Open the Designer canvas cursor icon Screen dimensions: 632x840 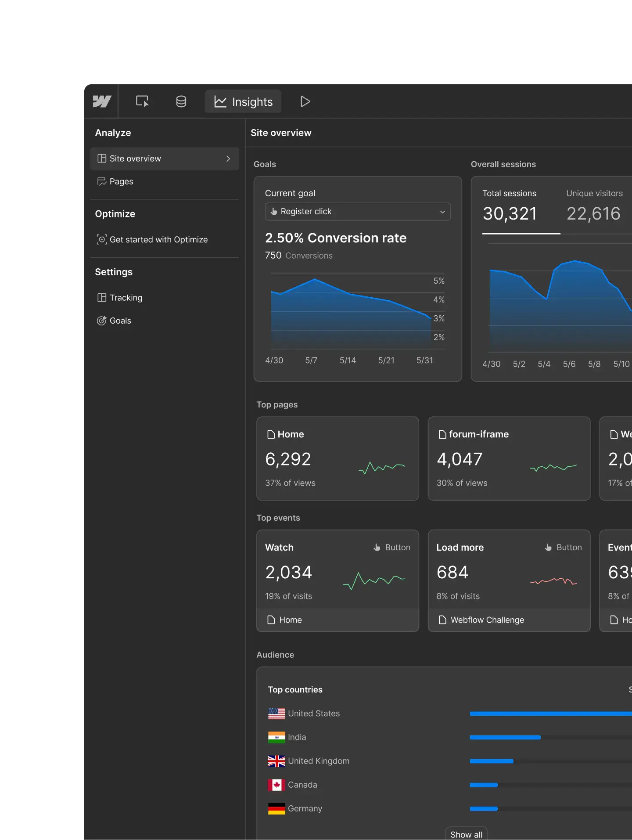click(142, 101)
